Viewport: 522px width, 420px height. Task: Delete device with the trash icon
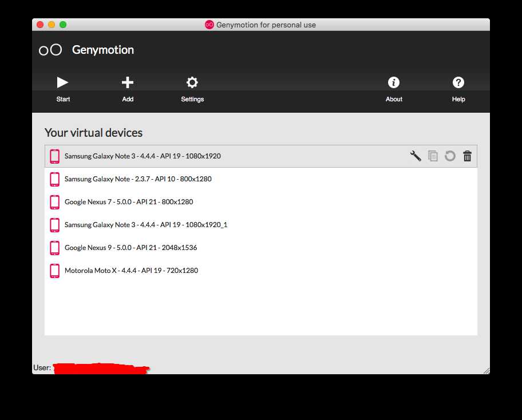point(468,156)
